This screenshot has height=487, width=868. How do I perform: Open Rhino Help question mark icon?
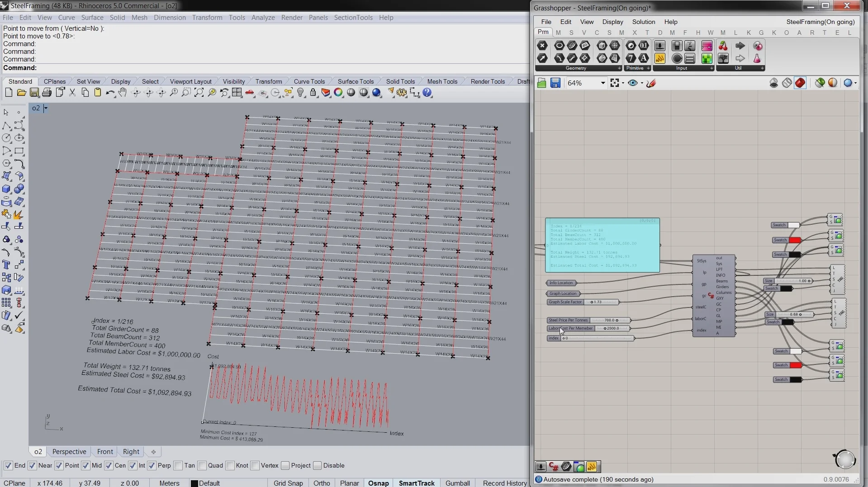click(x=427, y=93)
